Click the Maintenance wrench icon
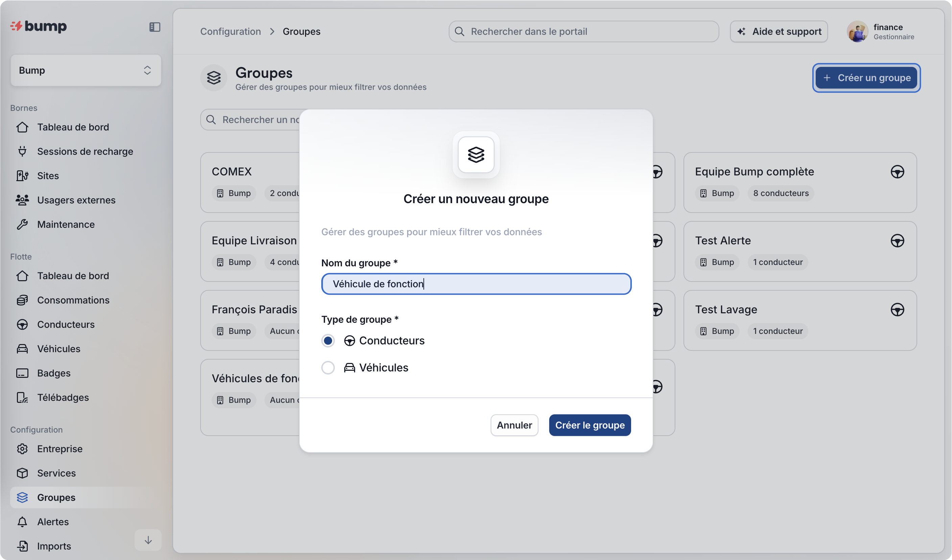This screenshot has height=560, width=952. pos(22,224)
